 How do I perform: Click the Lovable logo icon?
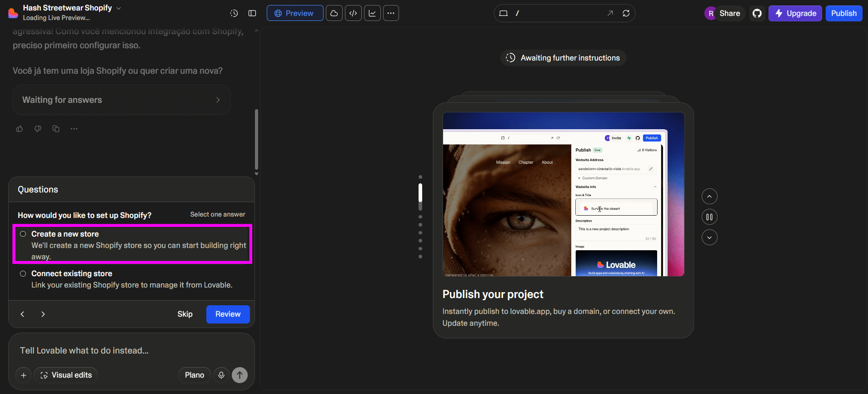[13, 13]
